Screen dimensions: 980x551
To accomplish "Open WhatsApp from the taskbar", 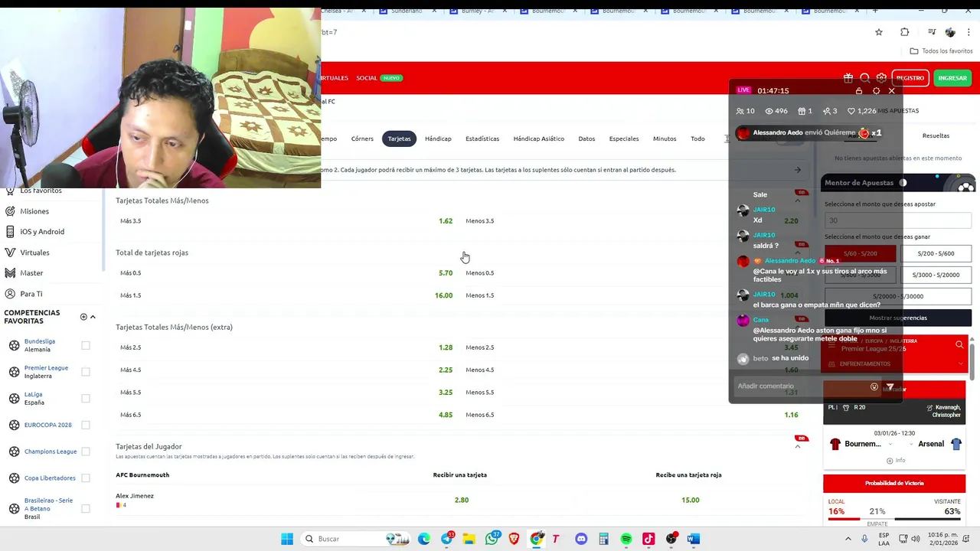I will [x=492, y=539].
